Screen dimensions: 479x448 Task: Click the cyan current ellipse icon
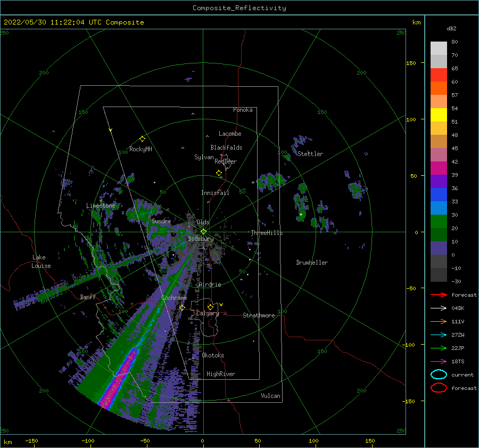[x=439, y=374]
